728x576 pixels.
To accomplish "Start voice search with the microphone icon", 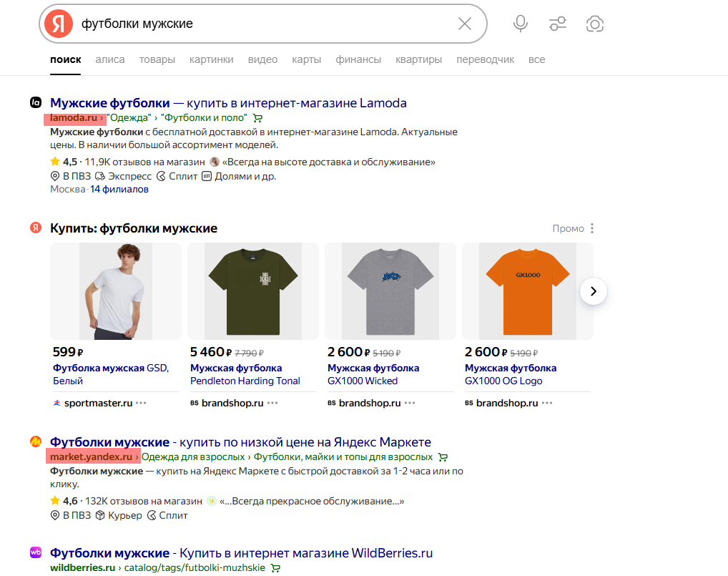I will click(521, 24).
